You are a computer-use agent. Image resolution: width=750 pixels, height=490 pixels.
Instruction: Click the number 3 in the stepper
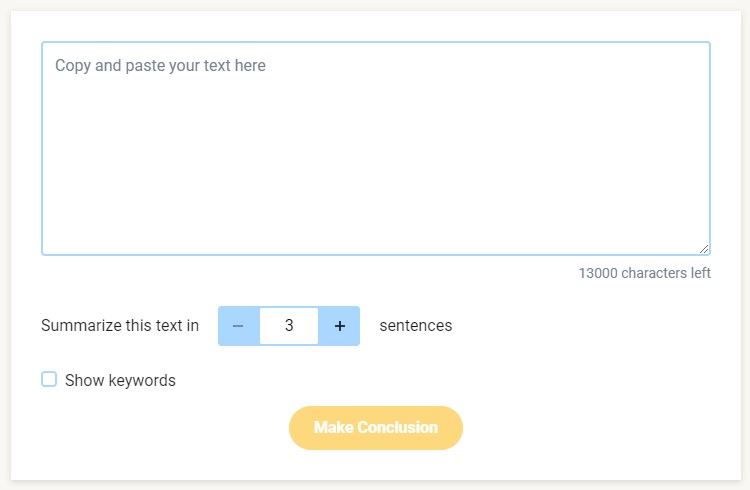[x=289, y=325]
